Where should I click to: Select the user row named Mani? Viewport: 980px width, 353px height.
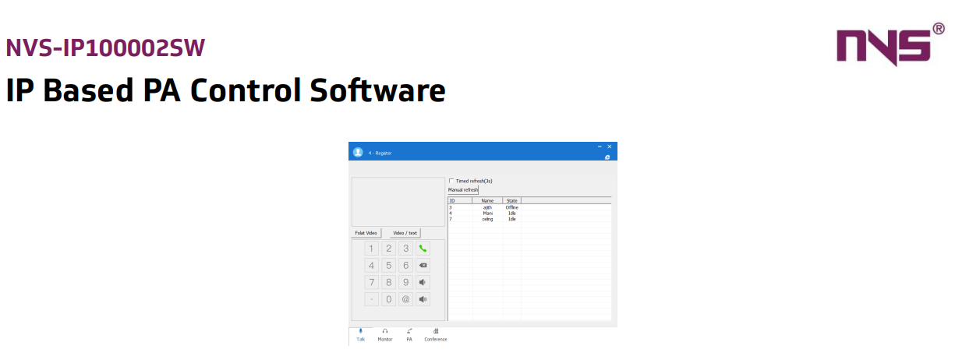coord(488,214)
